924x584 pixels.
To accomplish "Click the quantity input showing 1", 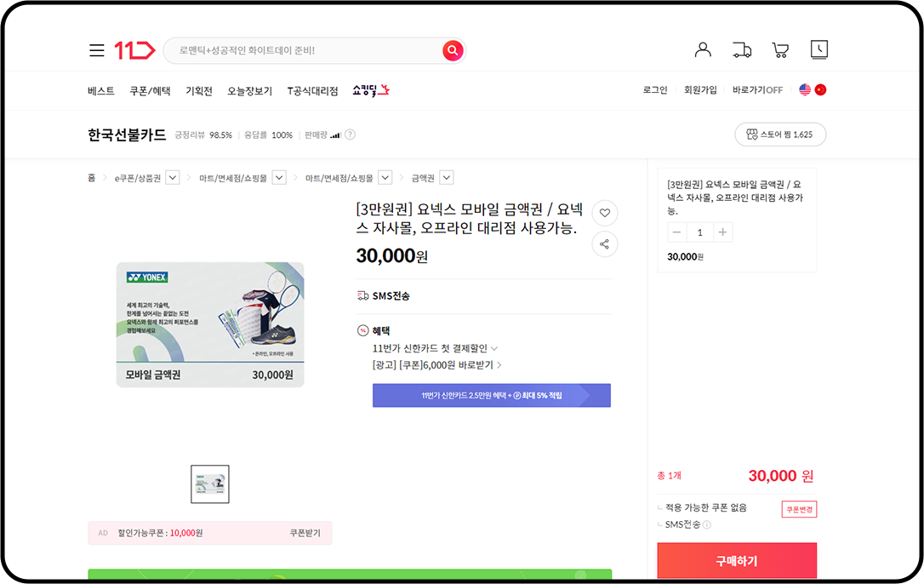I will coord(699,232).
